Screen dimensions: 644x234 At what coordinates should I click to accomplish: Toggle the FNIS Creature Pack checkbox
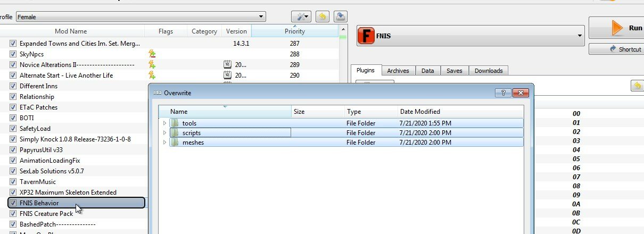click(x=13, y=213)
